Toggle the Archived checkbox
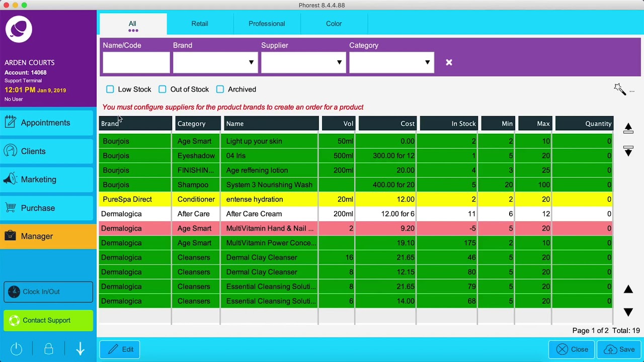Viewport: 644px width, 362px height. 220,89
